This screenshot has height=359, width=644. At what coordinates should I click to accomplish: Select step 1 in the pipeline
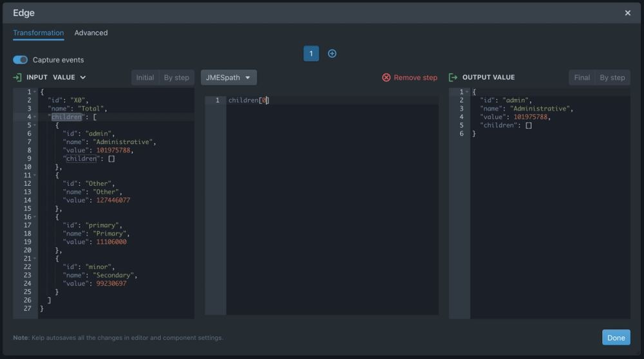click(x=311, y=53)
